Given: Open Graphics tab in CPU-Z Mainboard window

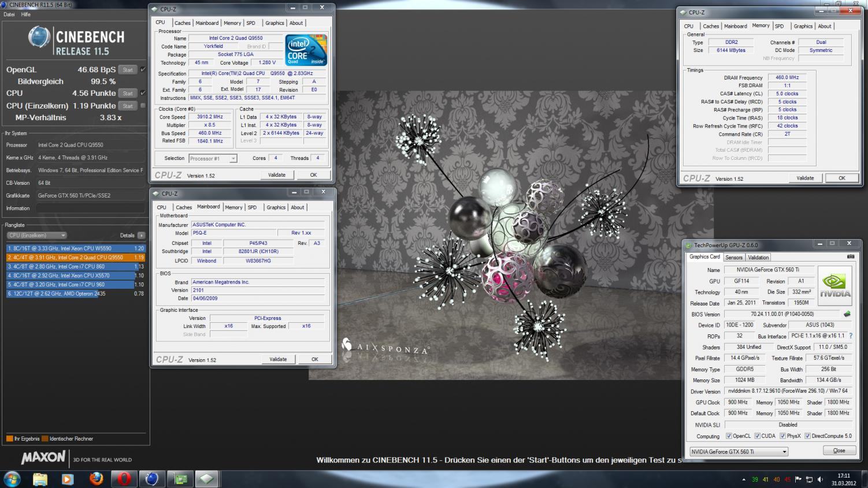Looking at the screenshot, I should tap(276, 207).
